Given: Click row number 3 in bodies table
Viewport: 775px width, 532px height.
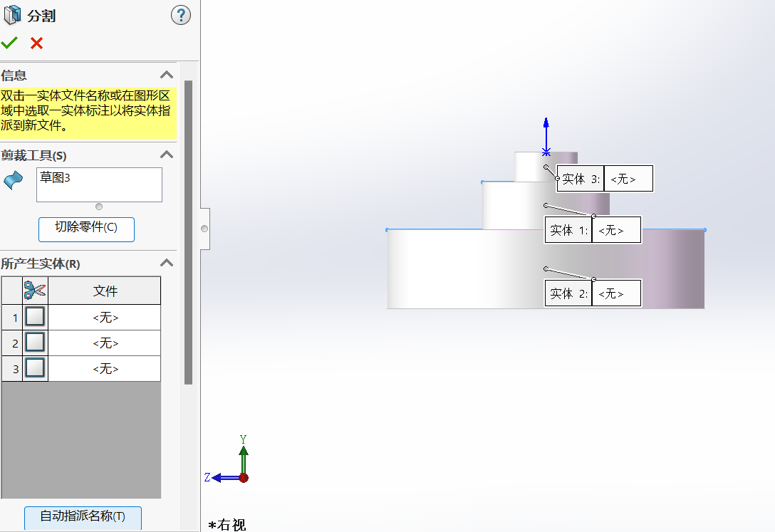Looking at the screenshot, I should coord(15,369).
